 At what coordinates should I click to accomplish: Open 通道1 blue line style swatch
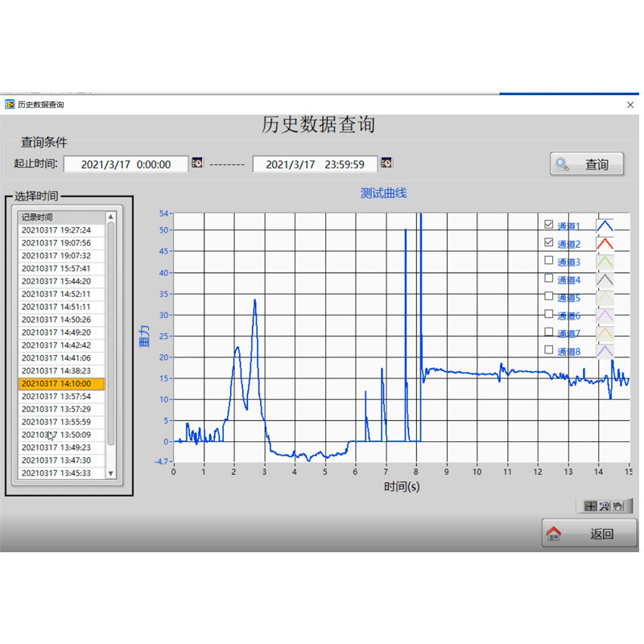tap(605, 226)
